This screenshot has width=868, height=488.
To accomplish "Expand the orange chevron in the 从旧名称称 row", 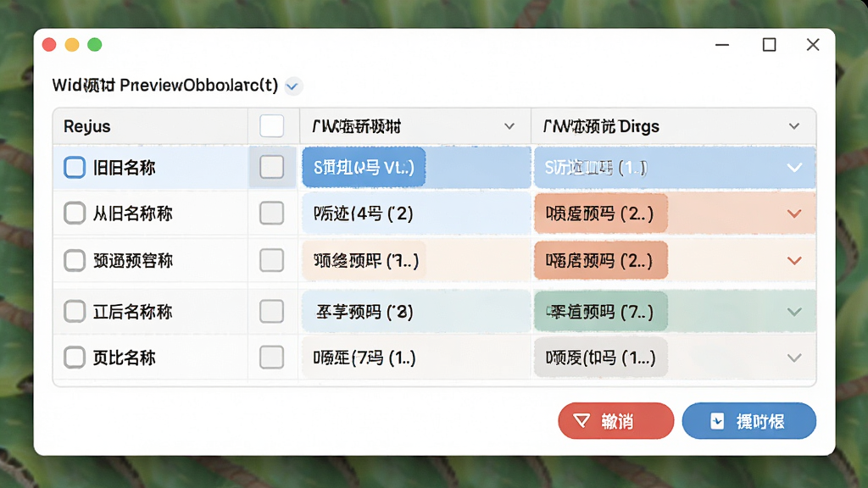I will [794, 213].
